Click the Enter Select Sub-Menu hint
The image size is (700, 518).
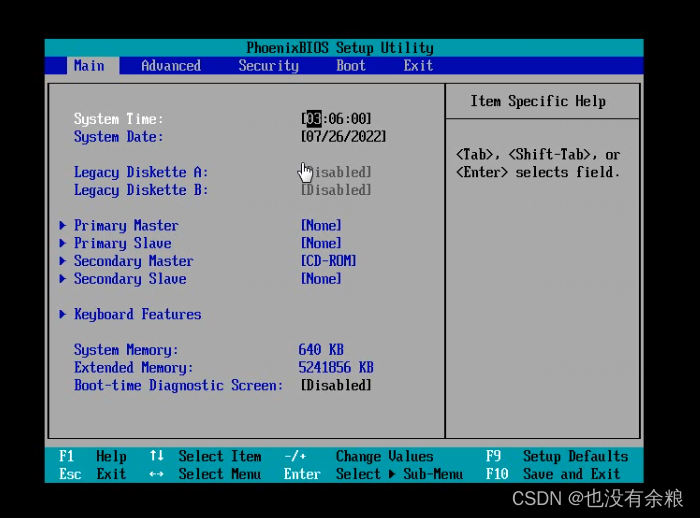pos(374,474)
